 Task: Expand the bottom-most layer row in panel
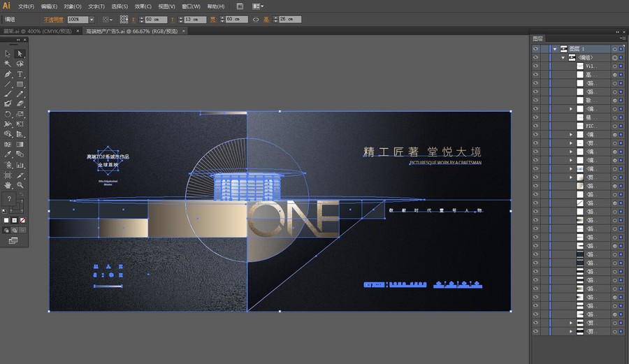pos(571,332)
